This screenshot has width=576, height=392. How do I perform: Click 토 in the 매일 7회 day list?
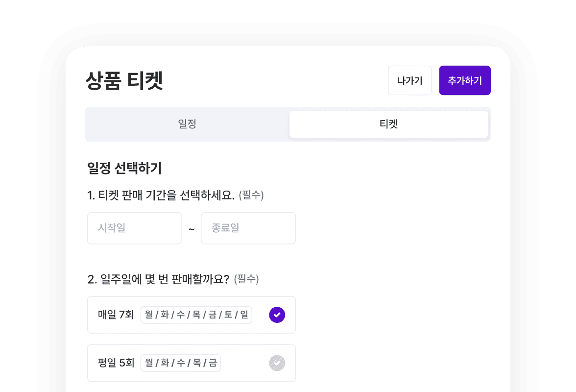(x=228, y=315)
